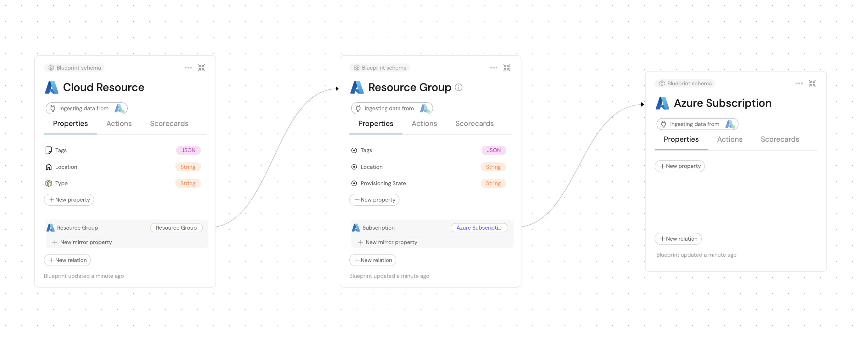Open the ellipsis menu on Resource Group card
The image size is (868, 337).
(x=493, y=67)
